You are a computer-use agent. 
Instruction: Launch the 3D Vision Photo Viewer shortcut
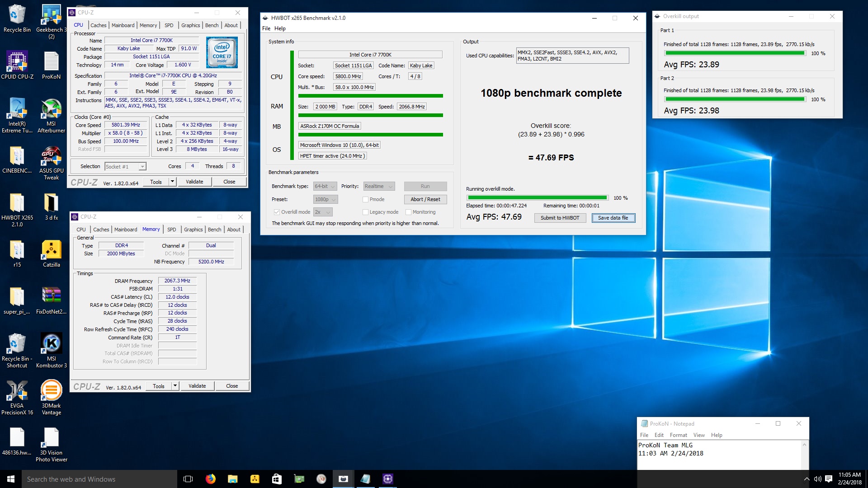51,445
